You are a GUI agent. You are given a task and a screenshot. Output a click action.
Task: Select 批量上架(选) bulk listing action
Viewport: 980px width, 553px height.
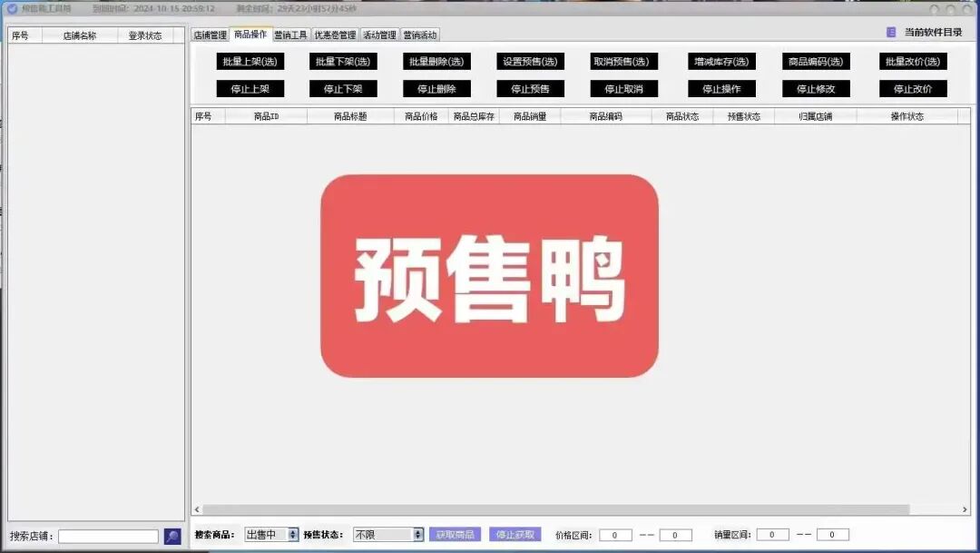coord(250,61)
